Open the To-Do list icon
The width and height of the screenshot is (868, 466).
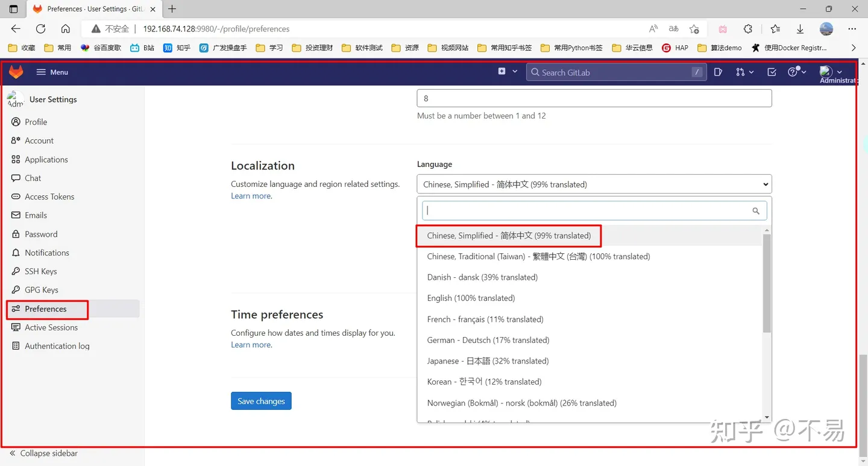[772, 72]
